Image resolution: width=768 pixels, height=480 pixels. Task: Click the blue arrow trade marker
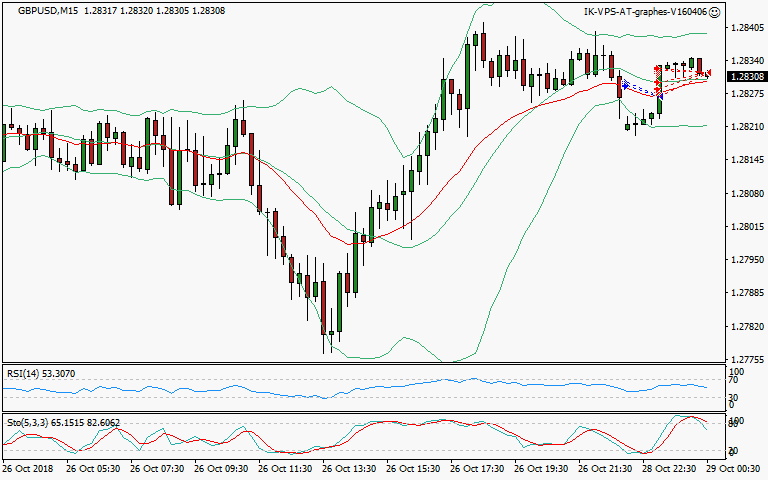coord(625,86)
